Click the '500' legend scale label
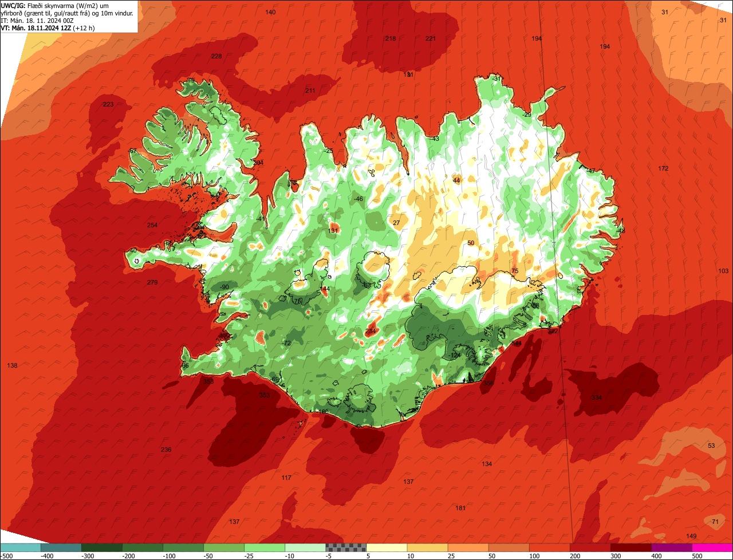Screen dimensions: 733x560 pyautogui.click(x=697, y=555)
